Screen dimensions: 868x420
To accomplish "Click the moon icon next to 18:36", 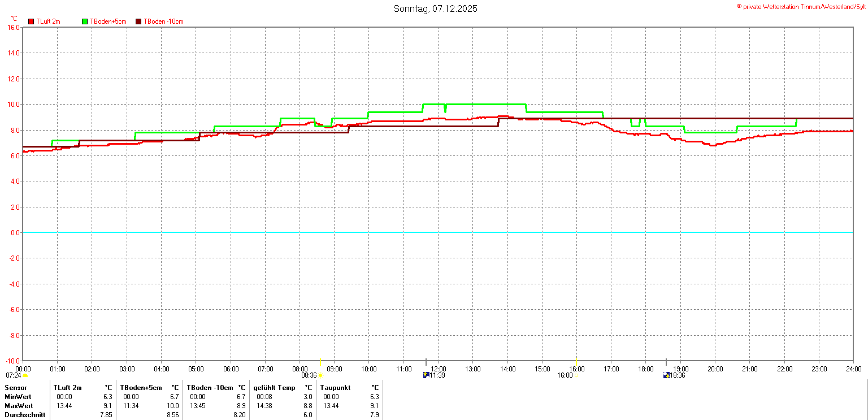I will (666, 375).
